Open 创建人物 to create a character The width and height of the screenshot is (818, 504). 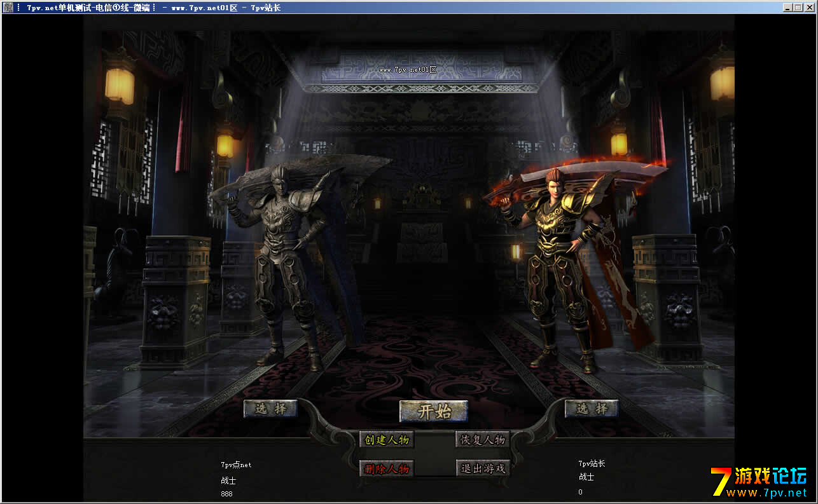(x=387, y=440)
